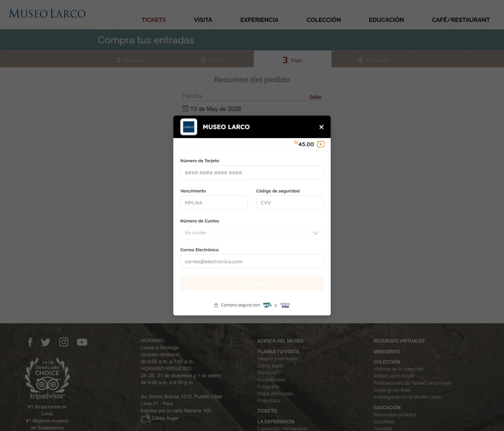Click the PCI security badge
This screenshot has height=431, width=504.
(x=267, y=305)
